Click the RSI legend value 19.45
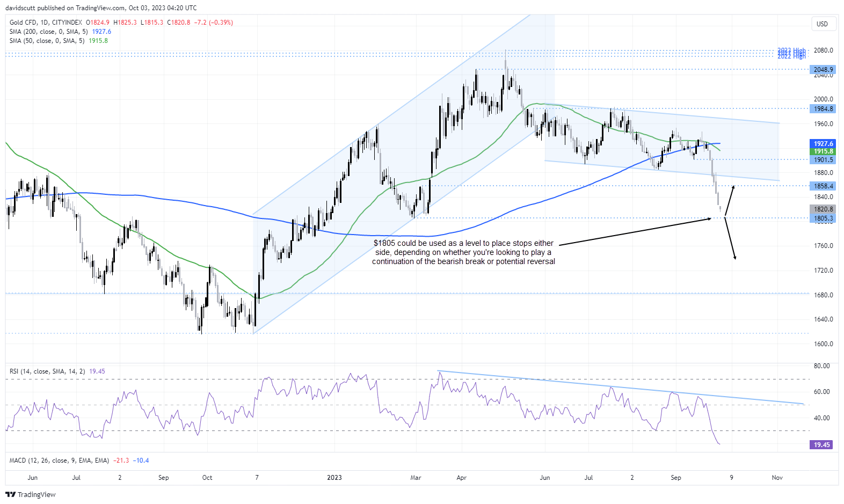 (x=97, y=371)
